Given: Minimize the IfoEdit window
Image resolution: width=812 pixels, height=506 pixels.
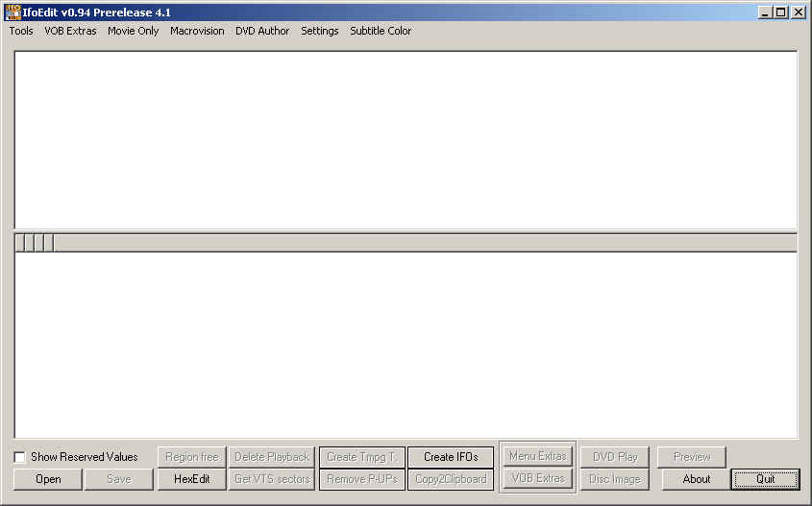Looking at the screenshot, I should 765,12.
